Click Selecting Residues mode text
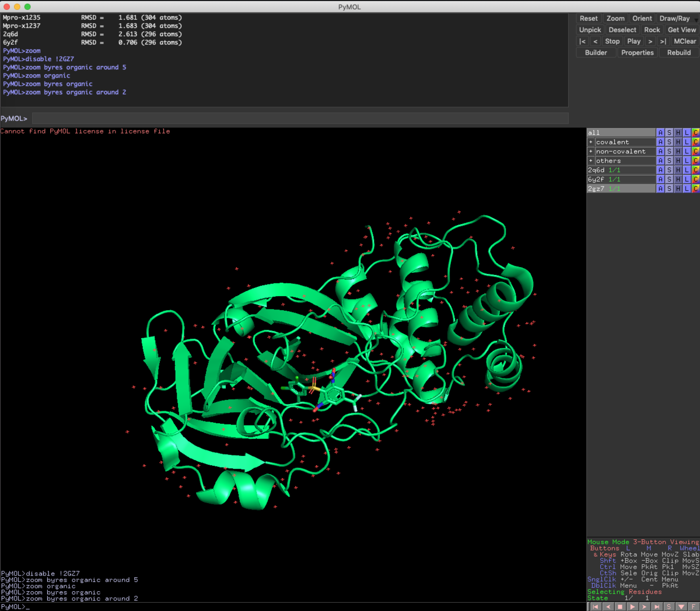 tap(625, 592)
